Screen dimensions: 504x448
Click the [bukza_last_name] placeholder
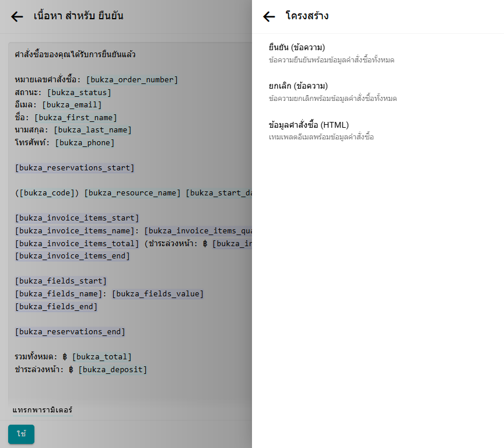(93, 130)
